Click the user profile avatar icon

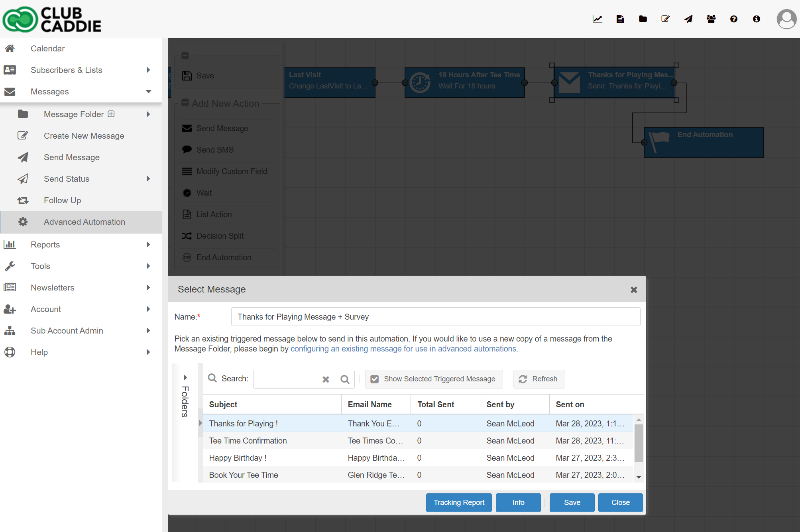point(786,19)
